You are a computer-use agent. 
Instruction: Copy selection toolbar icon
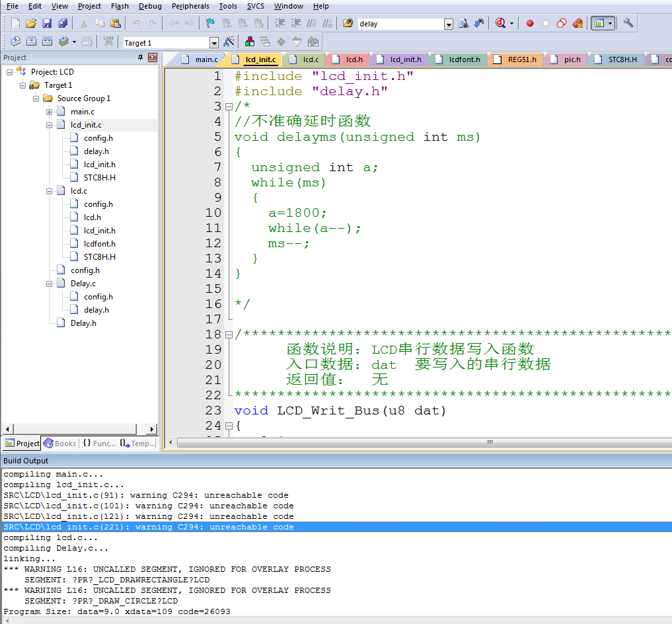100,23
